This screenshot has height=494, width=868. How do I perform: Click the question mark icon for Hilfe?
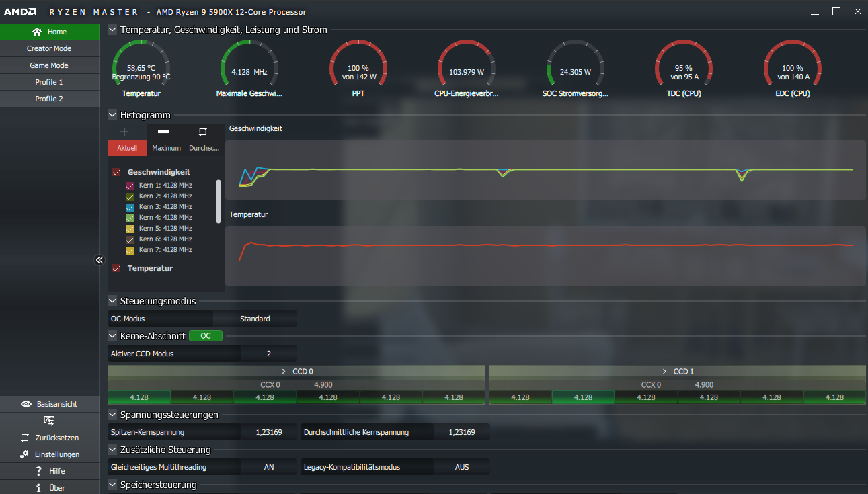39,471
